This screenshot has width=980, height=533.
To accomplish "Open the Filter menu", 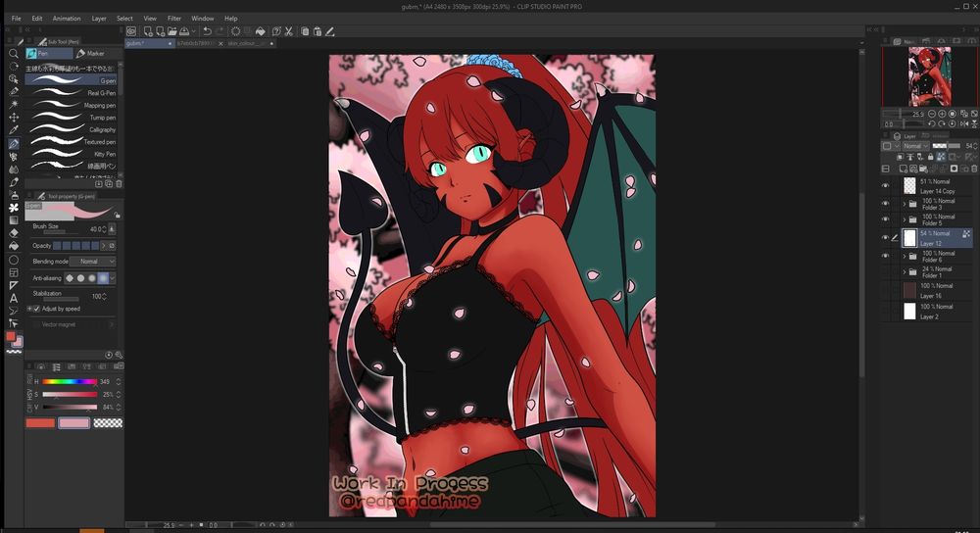I will [x=174, y=18].
